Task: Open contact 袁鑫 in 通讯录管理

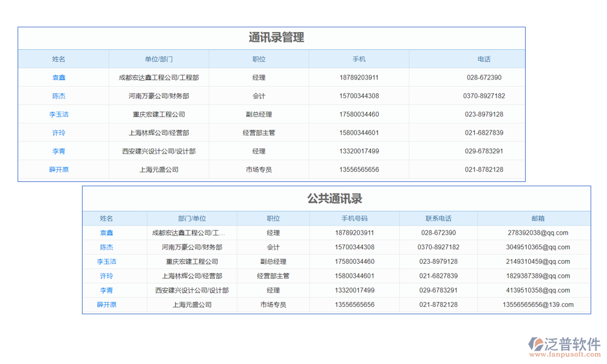Action: pos(58,77)
